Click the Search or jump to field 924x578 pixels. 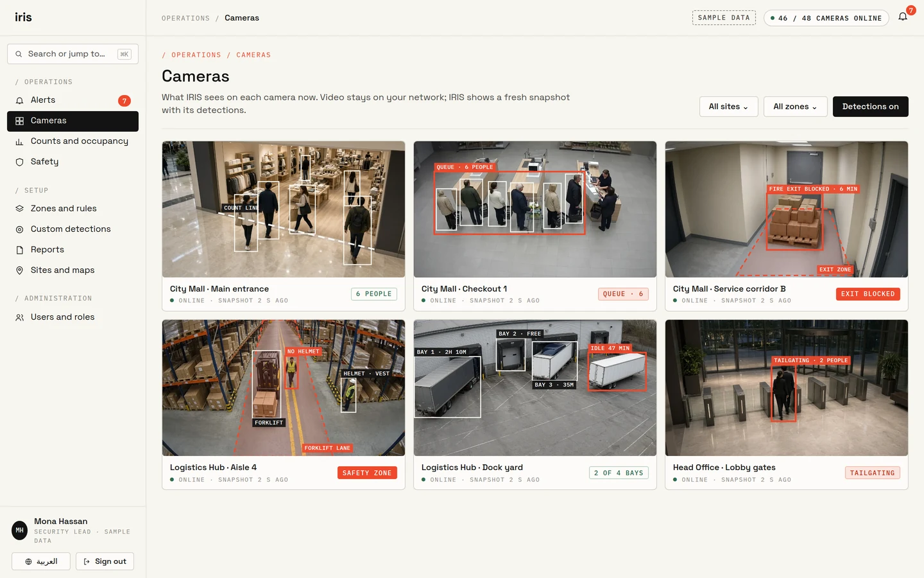tap(73, 54)
